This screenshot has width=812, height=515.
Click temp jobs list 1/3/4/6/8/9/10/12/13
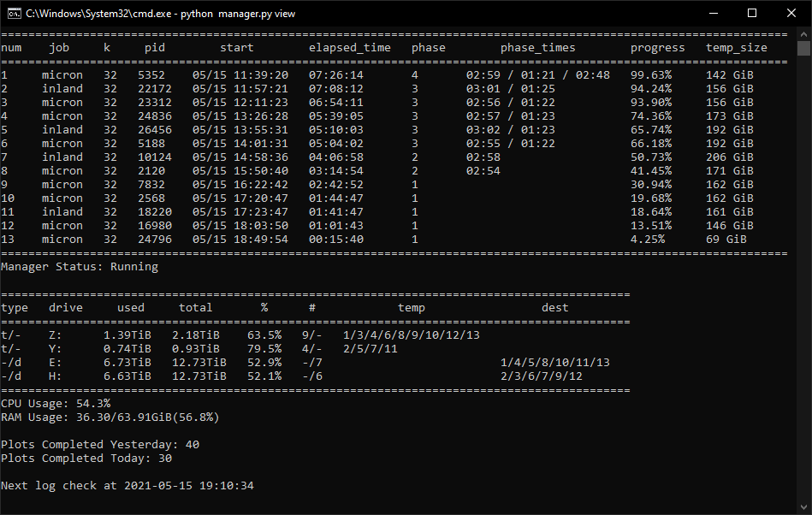[x=412, y=335]
